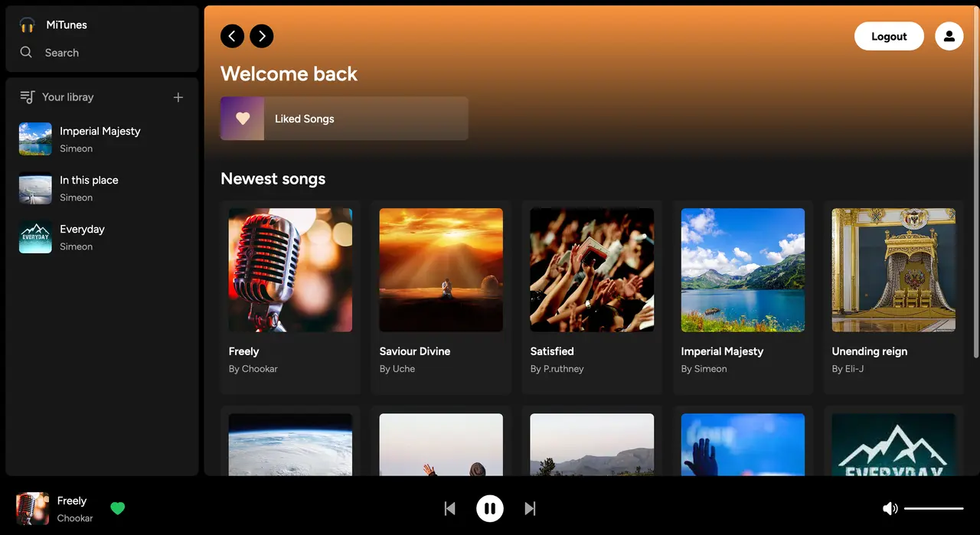Click the Your library playlist icon
This screenshot has width=980, height=535.
[28, 97]
